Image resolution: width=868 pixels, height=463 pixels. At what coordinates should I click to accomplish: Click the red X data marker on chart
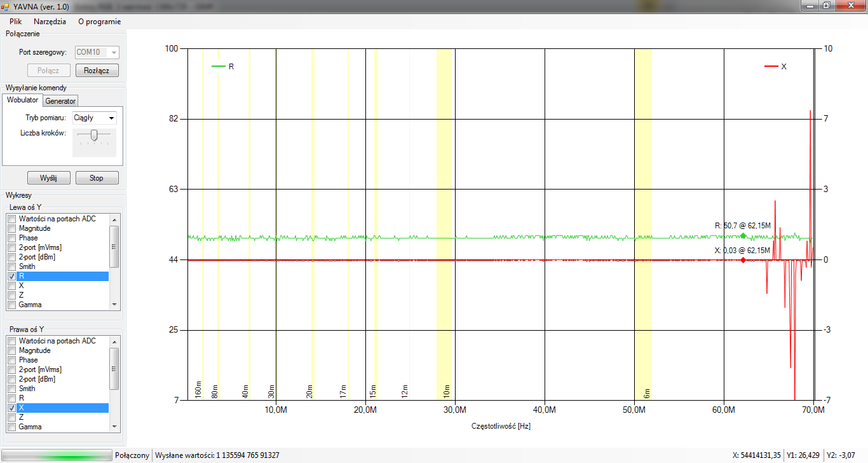click(743, 260)
